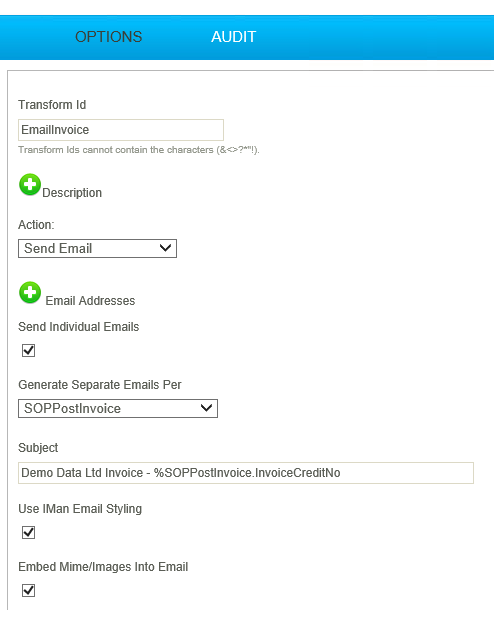Open the Action dropdown showing Send Email
Image resolution: width=497 pixels, height=620 pixels.
pyautogui.click(x=97, y=249)
